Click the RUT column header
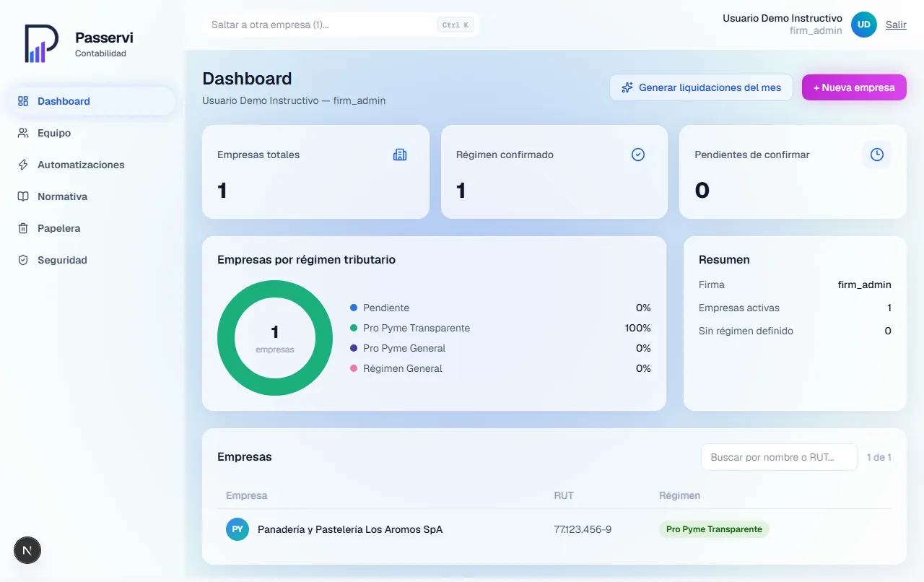Viewport: 924px width, 582px height. tap(564, 495)
